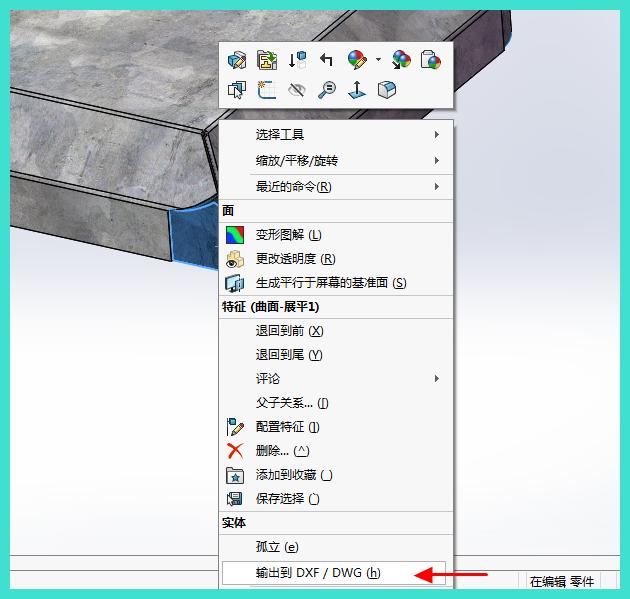This screenshot has width=630, height=599.
Task: Click the Zoom to Selection magnifier icon
Action: pyautogui.click(x=327, y=90)
